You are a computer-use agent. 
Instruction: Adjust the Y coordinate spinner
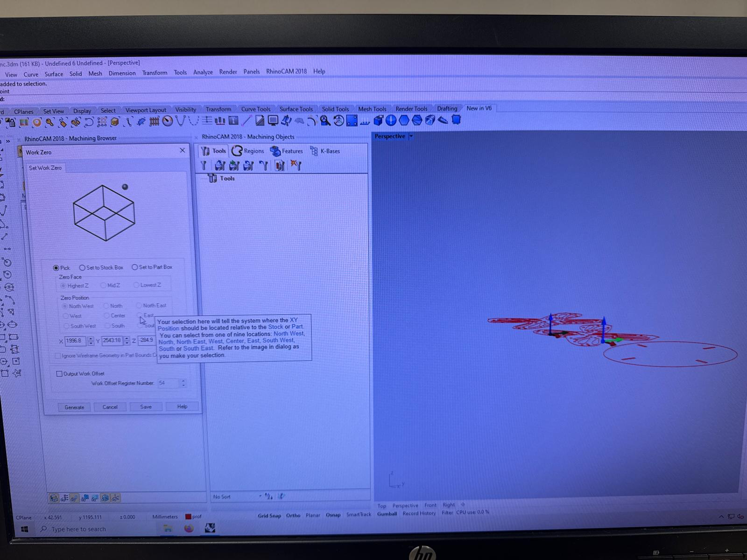(127, 341)
